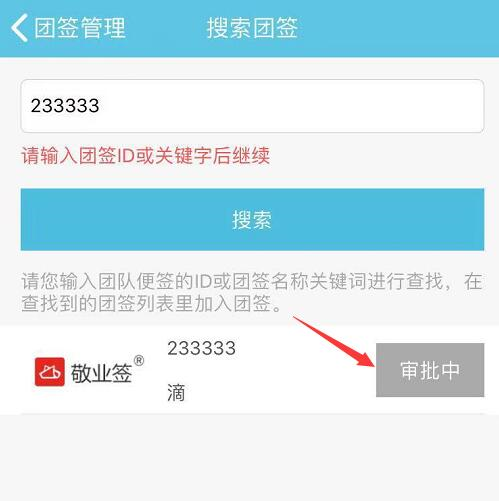The width and height of the screenshot is (499, 501).
Task: Go back via the 团签管理 label
Action: tap(80, 28)
